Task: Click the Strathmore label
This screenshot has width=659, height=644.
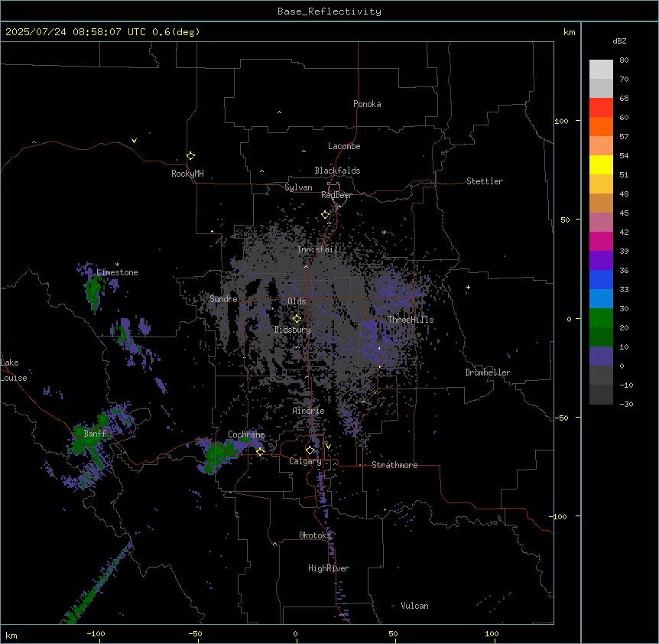Action: tap(394, 465)
